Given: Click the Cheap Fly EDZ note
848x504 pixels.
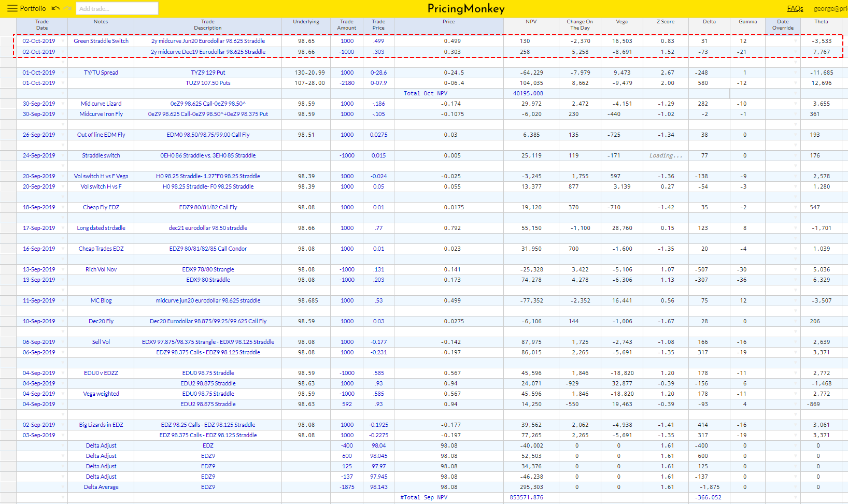Looking at the screenshot, I should pos(101,207).
